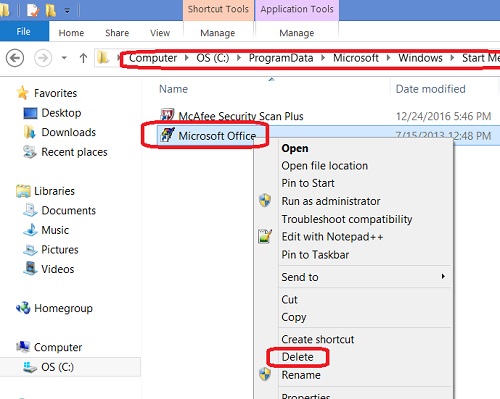Open Customize Quick Access Toolbar dropdown
This screenshot has width=500, height=399.
pyautogui.click(x=67, y=11)
